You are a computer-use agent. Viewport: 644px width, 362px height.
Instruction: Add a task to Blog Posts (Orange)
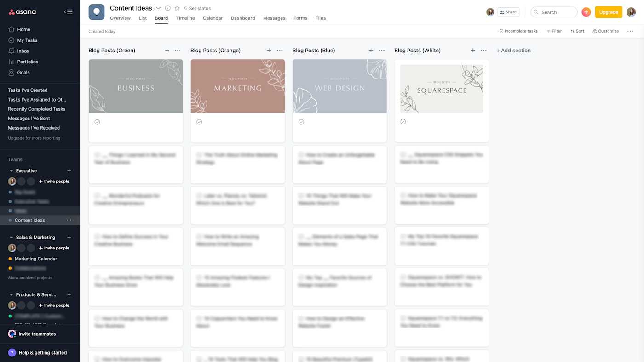point(269,51)
